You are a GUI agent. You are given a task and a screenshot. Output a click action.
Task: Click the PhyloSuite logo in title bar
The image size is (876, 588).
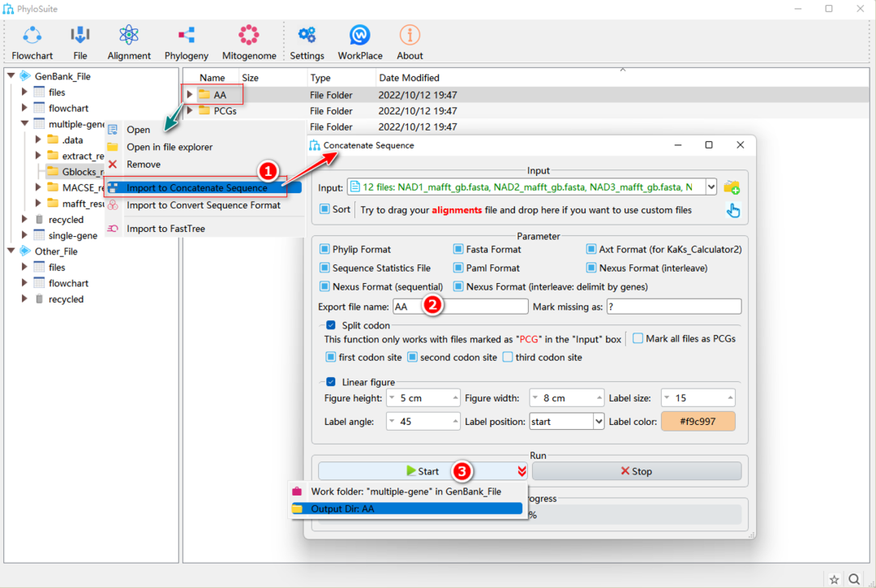(8, 9)
